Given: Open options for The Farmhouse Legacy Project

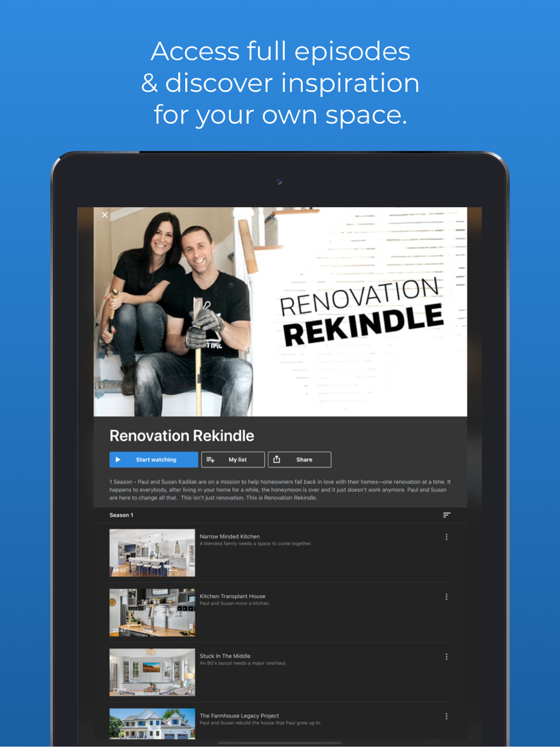Looking at the screenshot, I should [446, 716].
